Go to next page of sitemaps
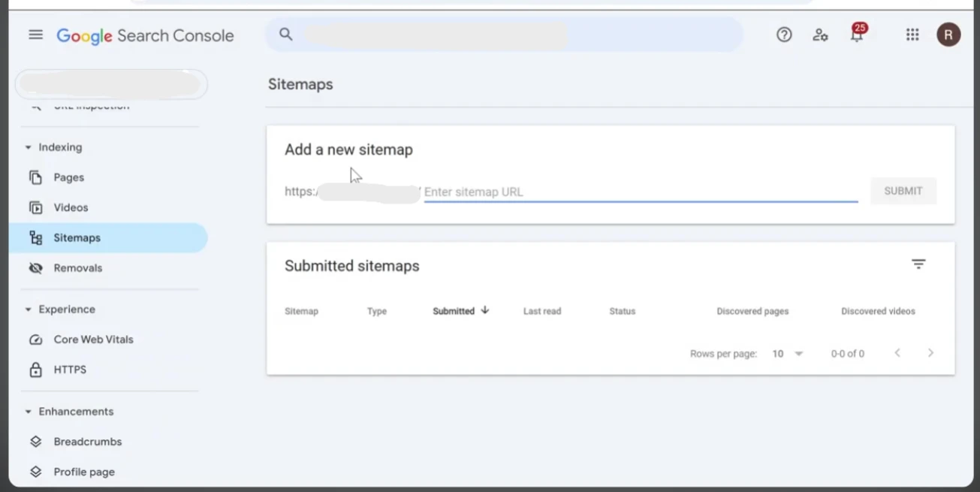980x492 pixels. 930,353
